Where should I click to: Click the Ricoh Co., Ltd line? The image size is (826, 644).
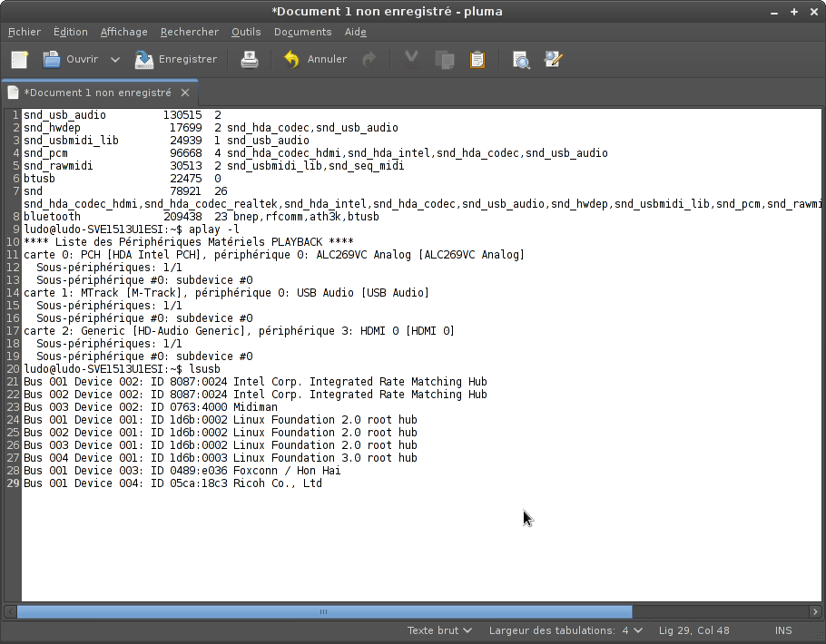point(172,483)
